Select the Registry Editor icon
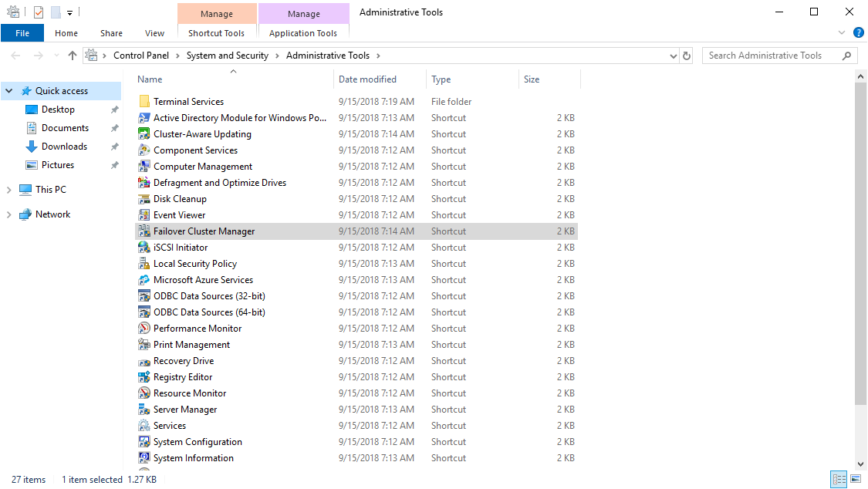The image size is (868, 489). (x=144, y=376)
